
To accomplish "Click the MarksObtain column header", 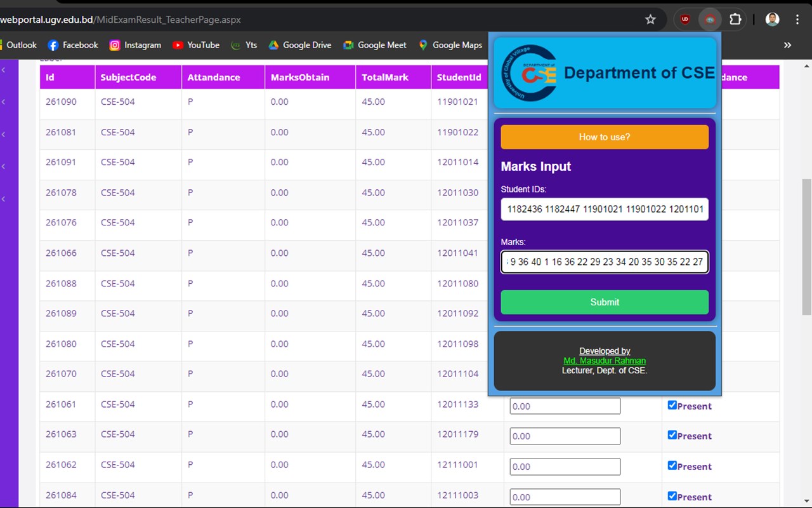I will point(310,77).
